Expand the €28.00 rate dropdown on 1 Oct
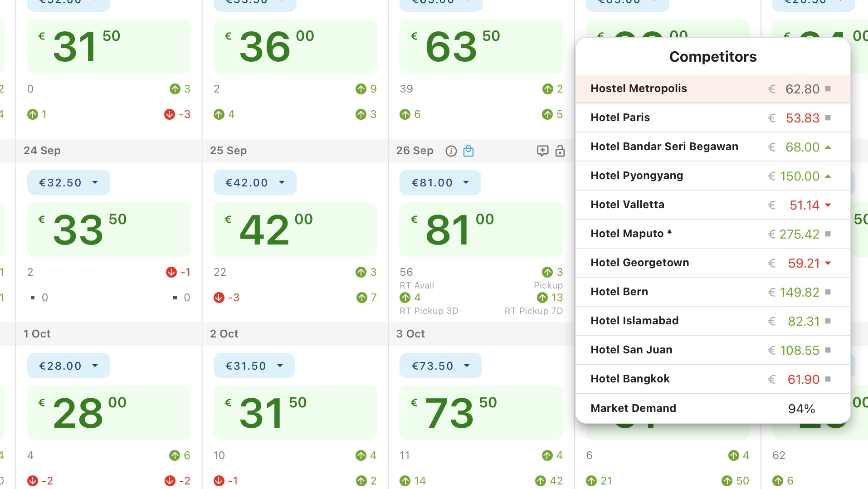Viewport: 868px width, 489px height. [68, 366]
